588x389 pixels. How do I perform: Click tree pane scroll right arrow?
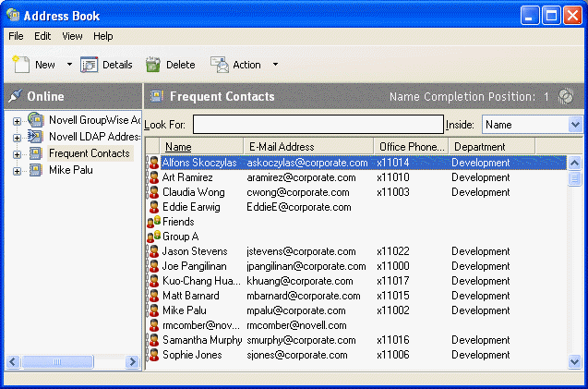click(132, 362)
